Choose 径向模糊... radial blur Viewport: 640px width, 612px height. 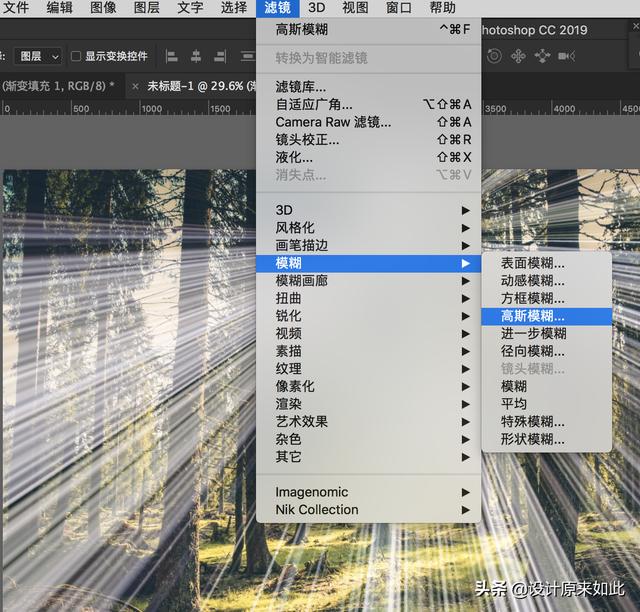[547, 351]
